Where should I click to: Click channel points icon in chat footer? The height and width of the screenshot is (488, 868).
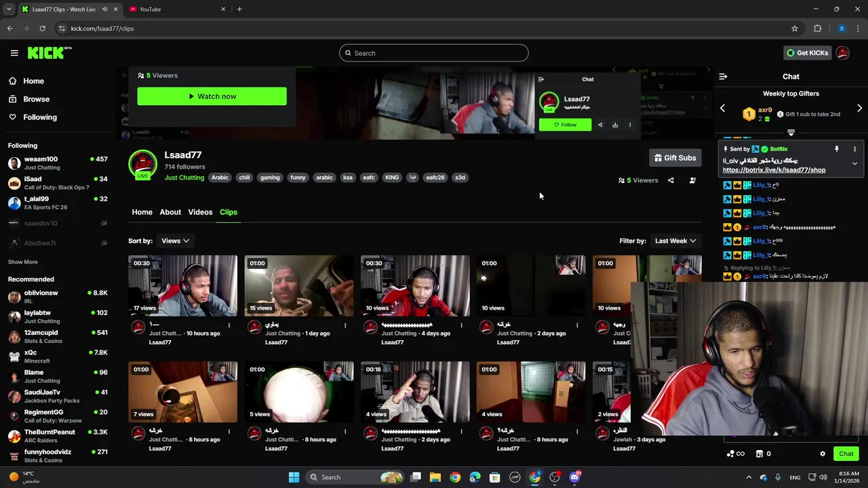[735, 454]
